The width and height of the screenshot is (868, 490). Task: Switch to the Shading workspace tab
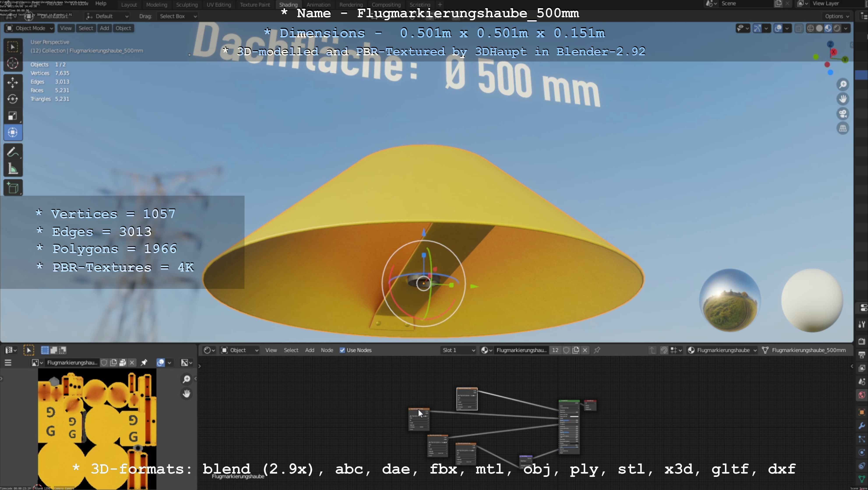click(x=289, y=5)
